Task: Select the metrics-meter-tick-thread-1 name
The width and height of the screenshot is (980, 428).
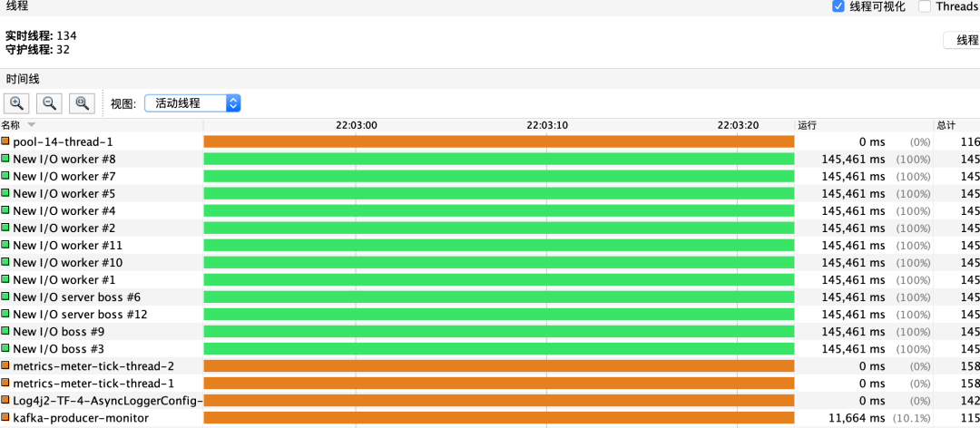Action: pos(93,383)
